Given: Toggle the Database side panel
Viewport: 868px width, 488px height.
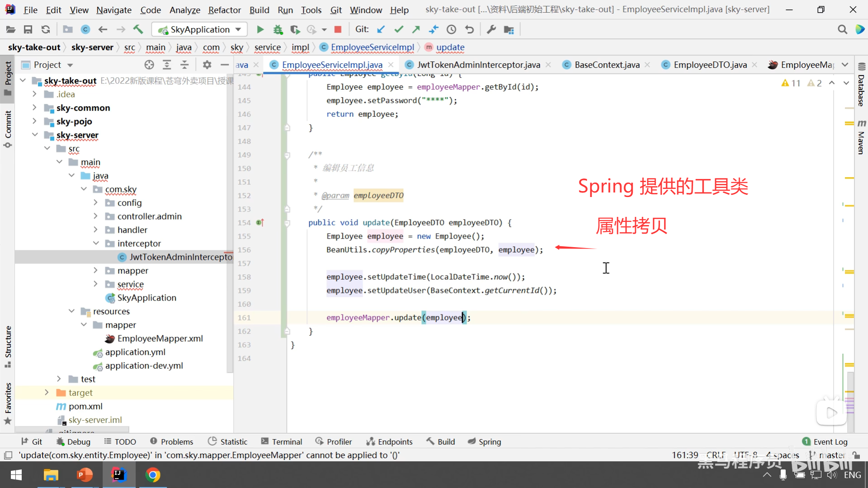Looking at the screenshot, I should [861, 86].
